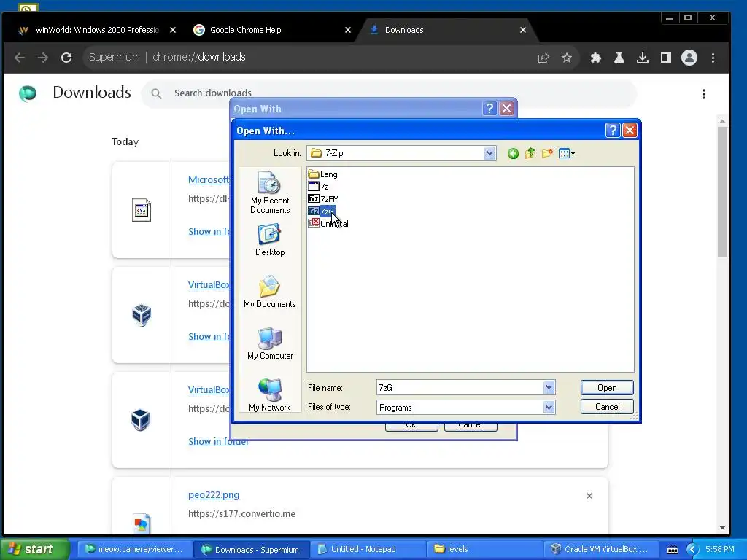Screen dimensions: 747x560
Task: Click the browser forward arrow
Action: coord(43,58)
